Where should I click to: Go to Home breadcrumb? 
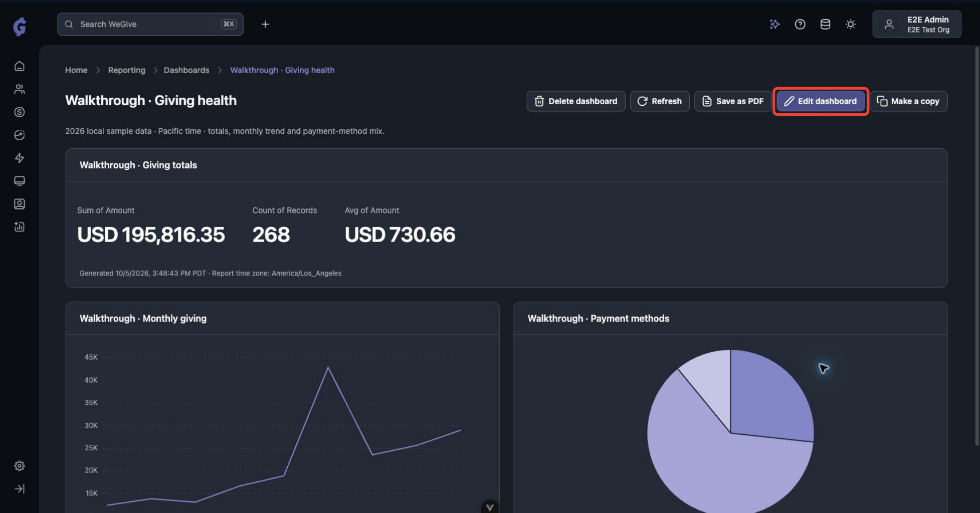[76, 70]
